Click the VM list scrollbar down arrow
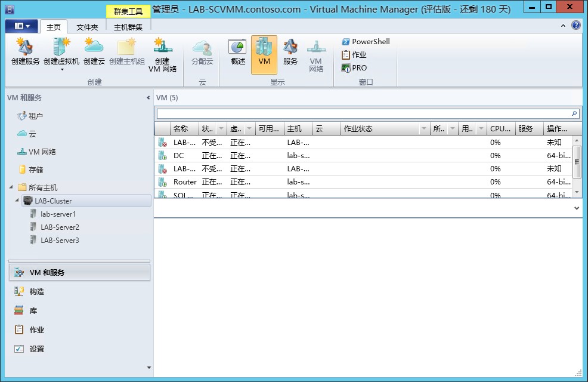 (577, 193)
